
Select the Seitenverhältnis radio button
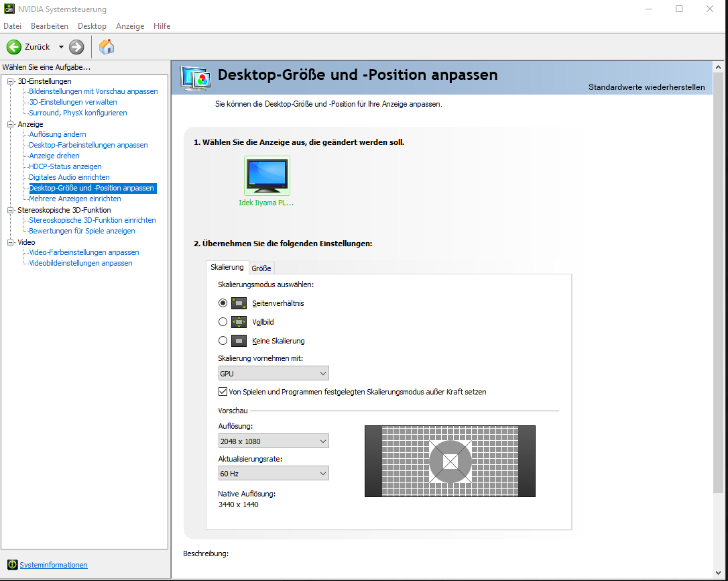pyautogui.click(x=223, y=303)
